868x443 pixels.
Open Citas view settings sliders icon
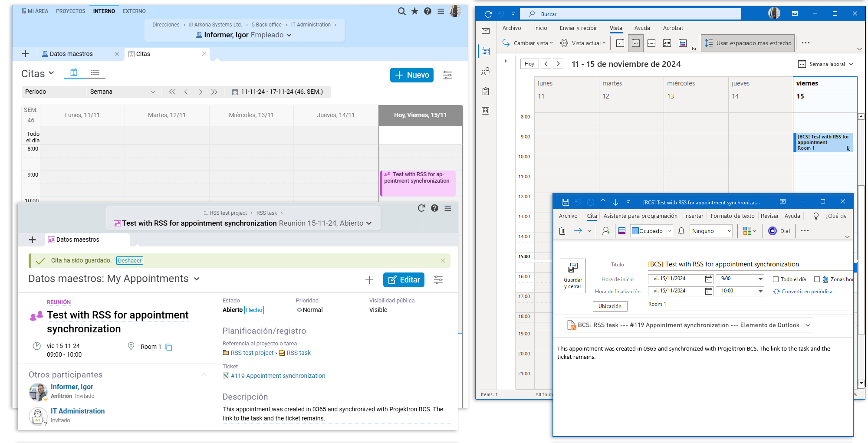tap(447, 75)
